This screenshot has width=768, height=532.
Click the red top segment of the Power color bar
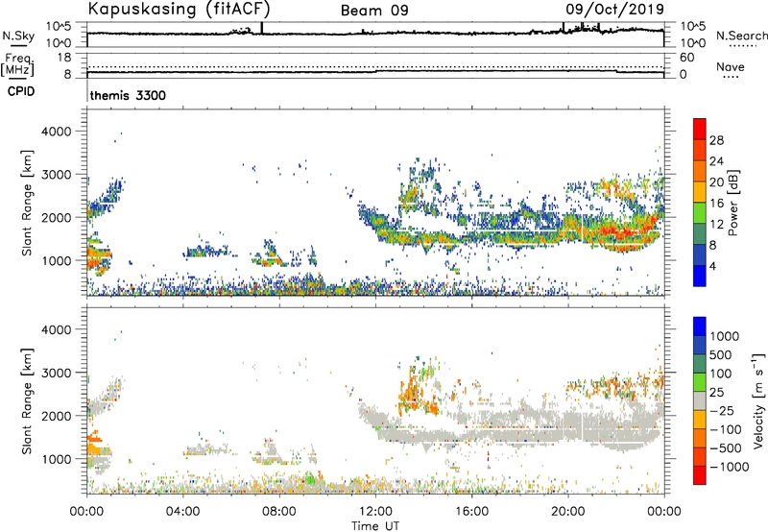click(x=700, y=129)
